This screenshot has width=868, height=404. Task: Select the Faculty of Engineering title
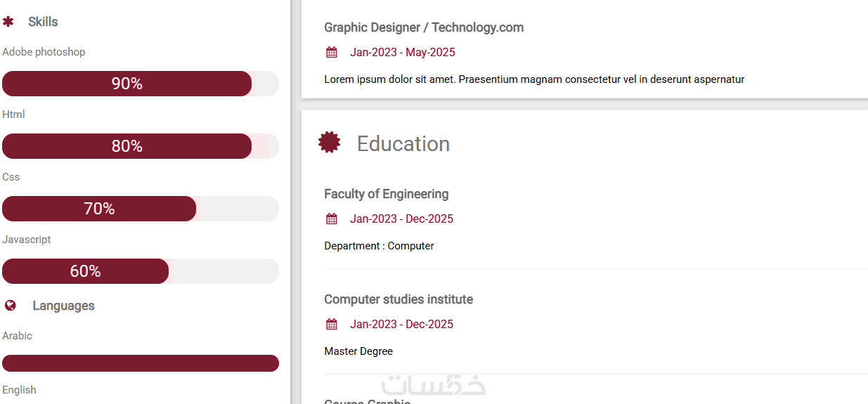coord(386,194)
